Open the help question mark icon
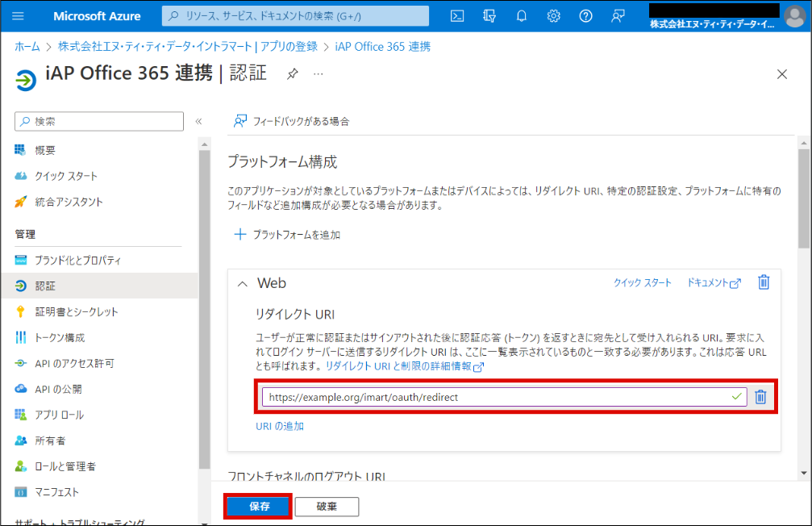Viewport: 812px width, 526px height. pos(585,16)
